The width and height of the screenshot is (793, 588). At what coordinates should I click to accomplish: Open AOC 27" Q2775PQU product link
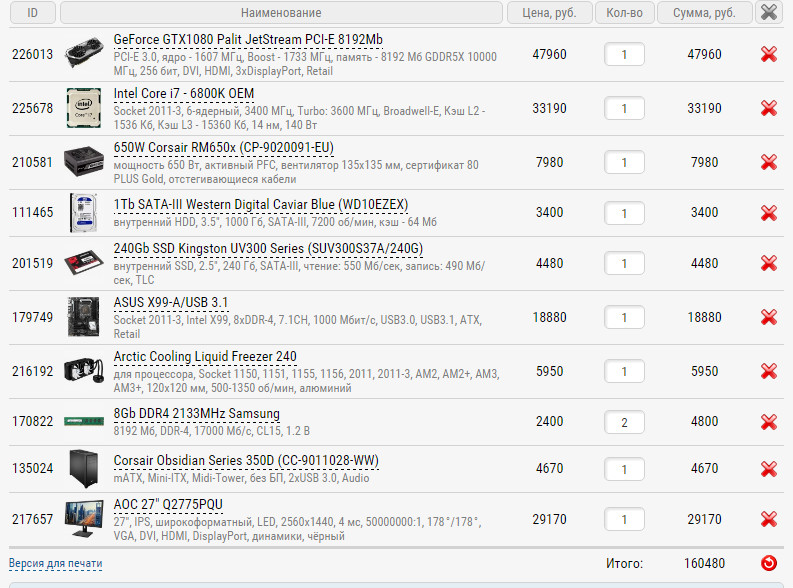(x=168, y=505)
